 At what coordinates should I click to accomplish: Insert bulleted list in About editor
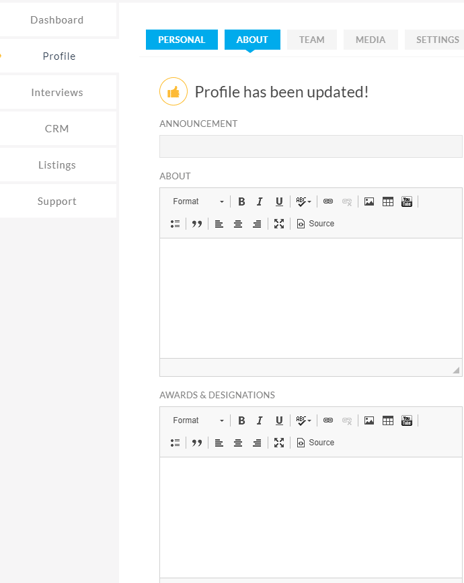coord(175,224)
